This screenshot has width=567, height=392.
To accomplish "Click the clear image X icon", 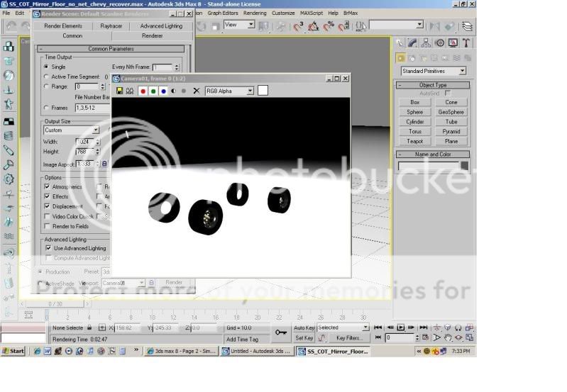I will [197, 91].
